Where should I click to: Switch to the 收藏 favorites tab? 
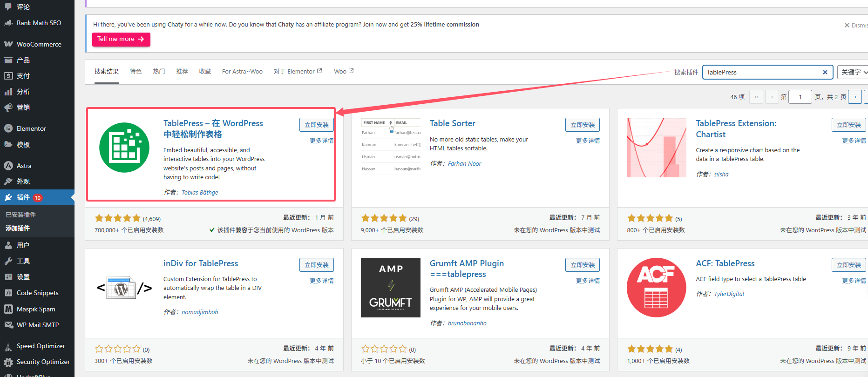pyautogui.click(x=205, y=71)
